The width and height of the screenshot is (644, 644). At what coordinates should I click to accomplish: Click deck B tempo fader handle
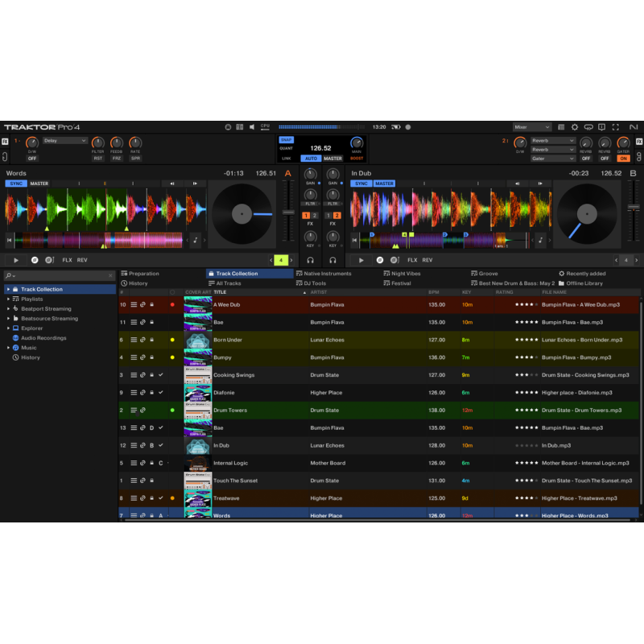point(634,208)
